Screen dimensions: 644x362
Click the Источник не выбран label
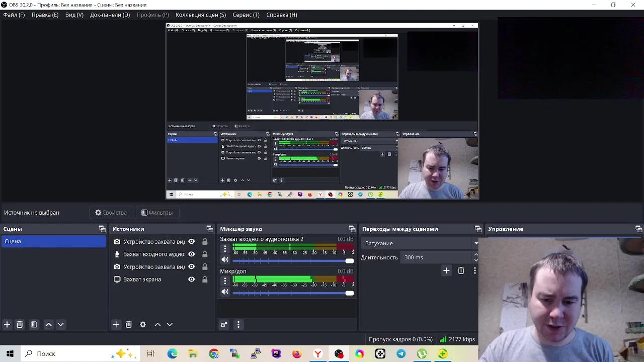pyautogui.click(x=32, y=213)
